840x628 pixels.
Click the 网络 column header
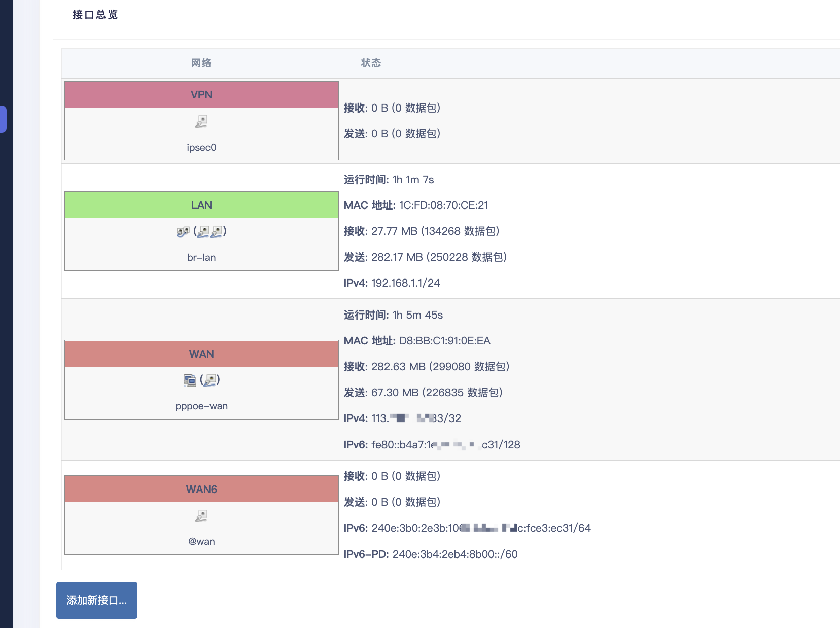click(201, 63)
